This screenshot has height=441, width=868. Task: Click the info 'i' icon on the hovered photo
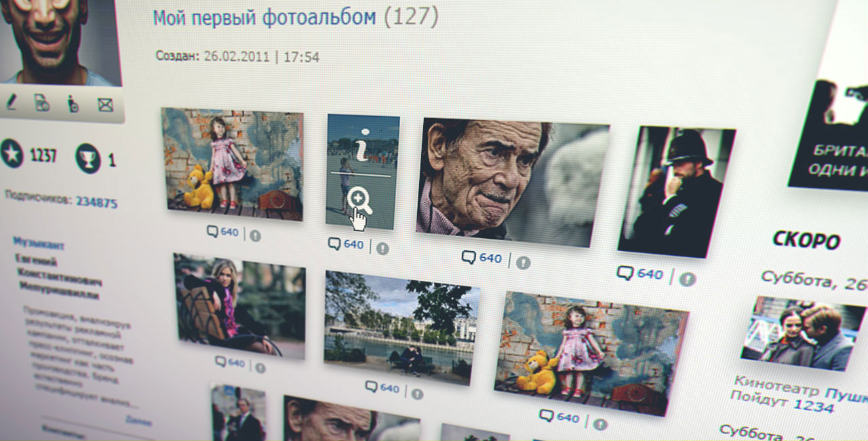364,145
